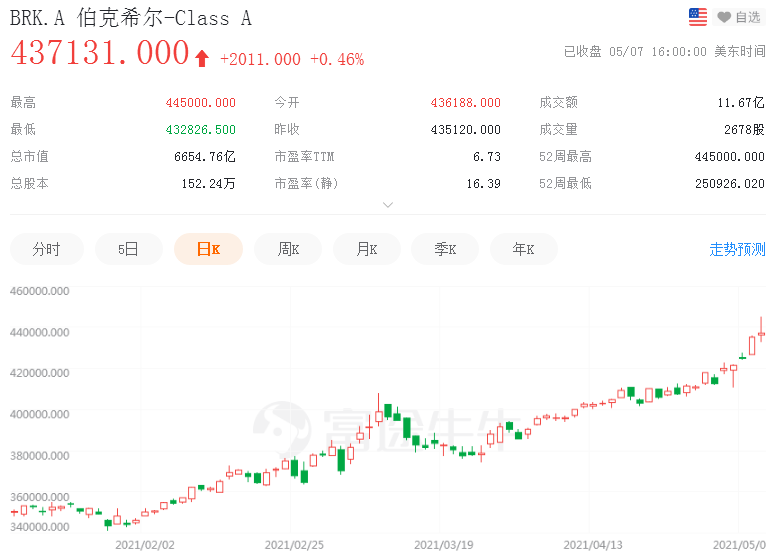
Task: Click the BRK.A 伯克希尔-Class A title
Action: click(x=131, y=18)
